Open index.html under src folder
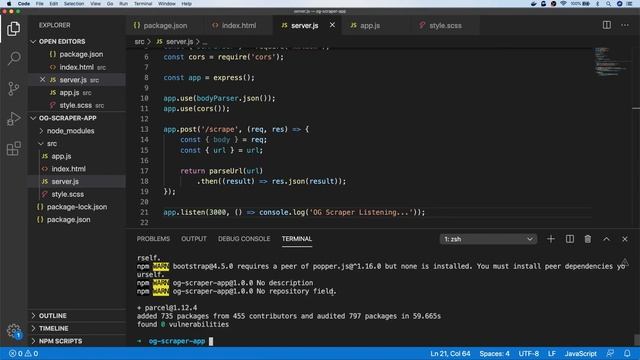 68,169
